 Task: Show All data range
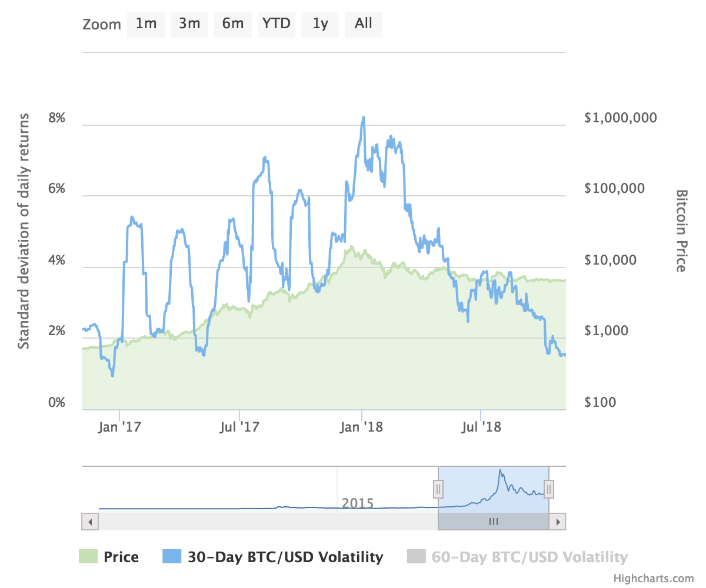(364, 24)
